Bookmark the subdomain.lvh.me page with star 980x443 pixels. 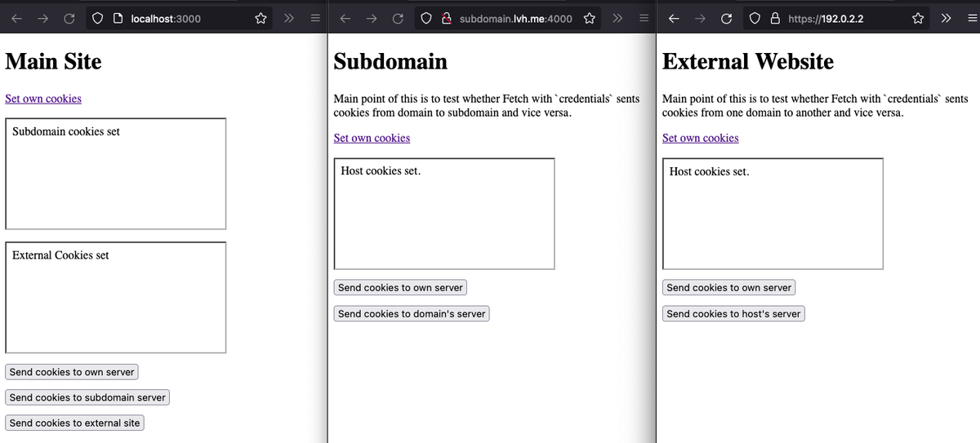tap(589, 18)
